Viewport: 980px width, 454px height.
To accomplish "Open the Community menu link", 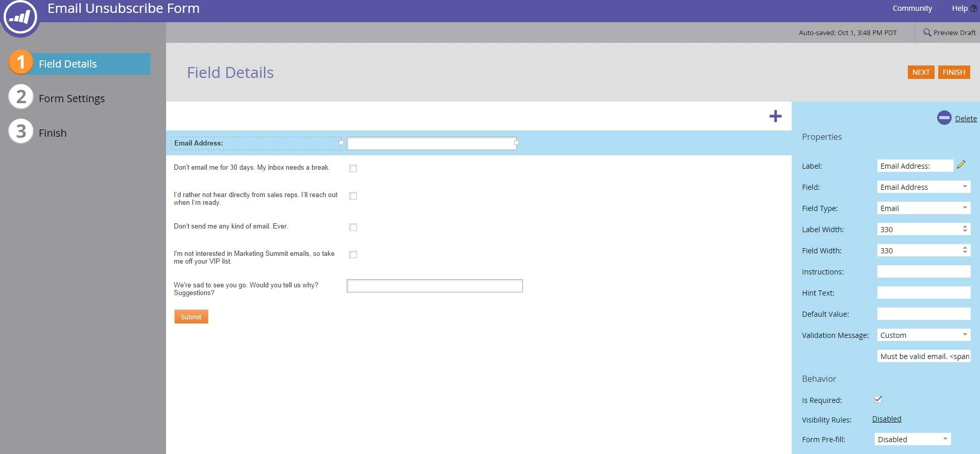I will [x=912, y=8].
